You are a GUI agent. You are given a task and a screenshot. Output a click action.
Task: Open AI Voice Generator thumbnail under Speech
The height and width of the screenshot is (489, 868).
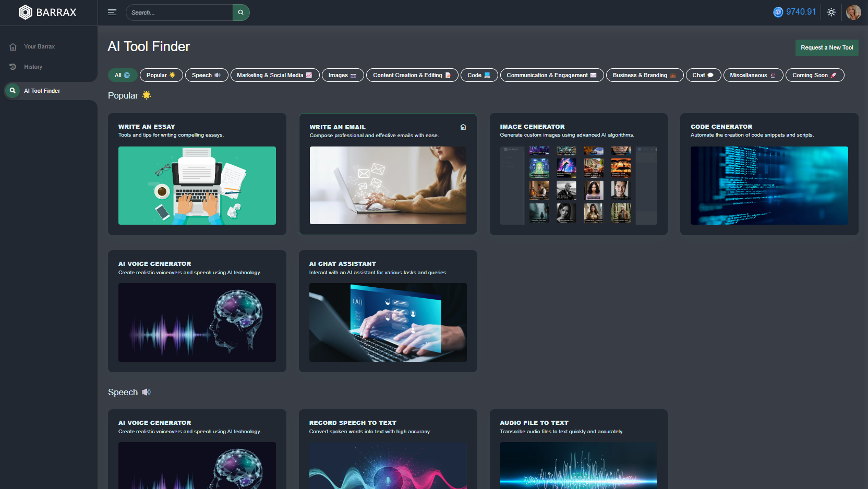point(197,466)
